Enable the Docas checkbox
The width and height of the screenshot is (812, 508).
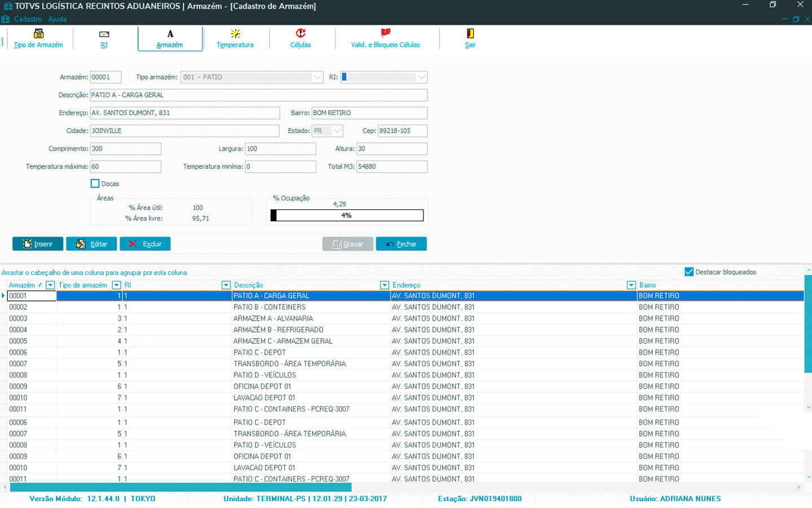[95, 183]
